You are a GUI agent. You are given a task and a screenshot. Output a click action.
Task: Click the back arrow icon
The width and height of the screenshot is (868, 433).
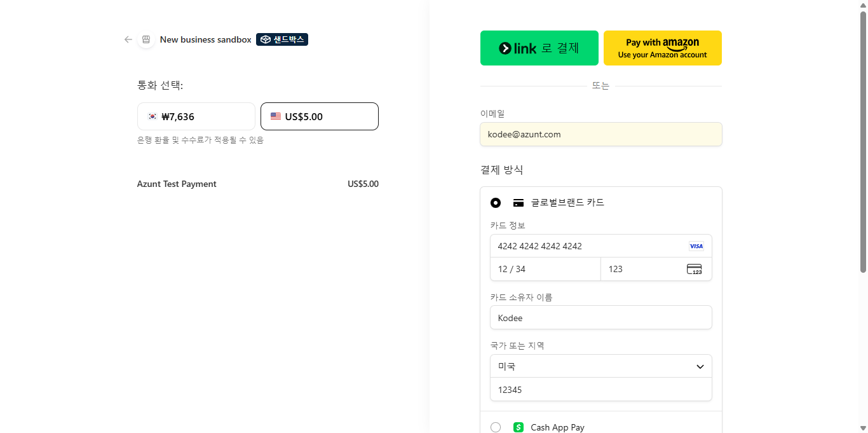128,39
